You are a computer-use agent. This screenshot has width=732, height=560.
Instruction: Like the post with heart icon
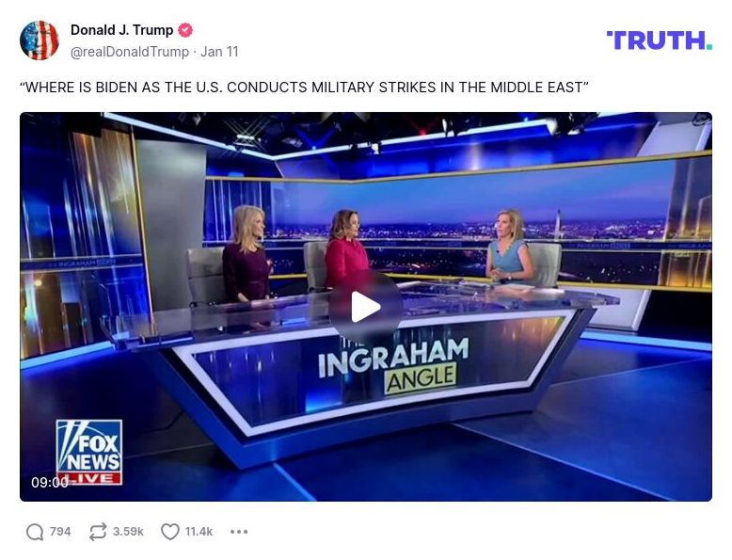tap(170, 532)
